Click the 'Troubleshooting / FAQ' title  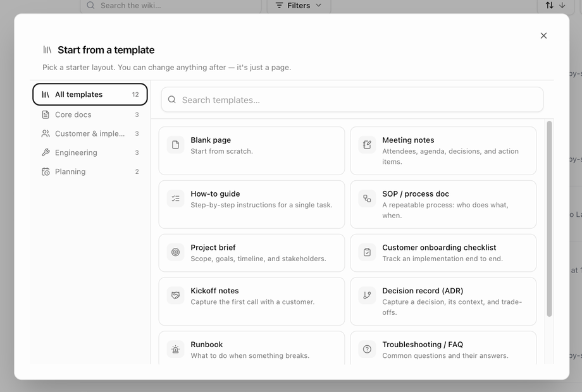(x=423, y=345)
